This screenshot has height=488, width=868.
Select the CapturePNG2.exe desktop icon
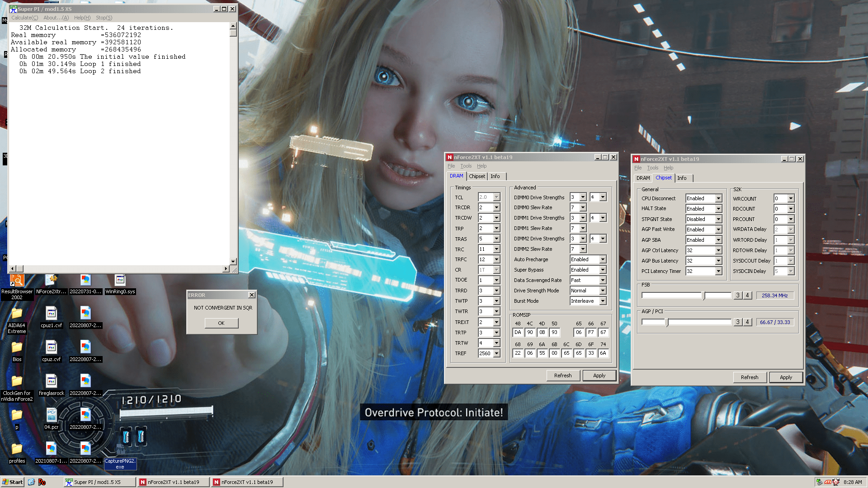pyautogui.click(x=120, y=456)
